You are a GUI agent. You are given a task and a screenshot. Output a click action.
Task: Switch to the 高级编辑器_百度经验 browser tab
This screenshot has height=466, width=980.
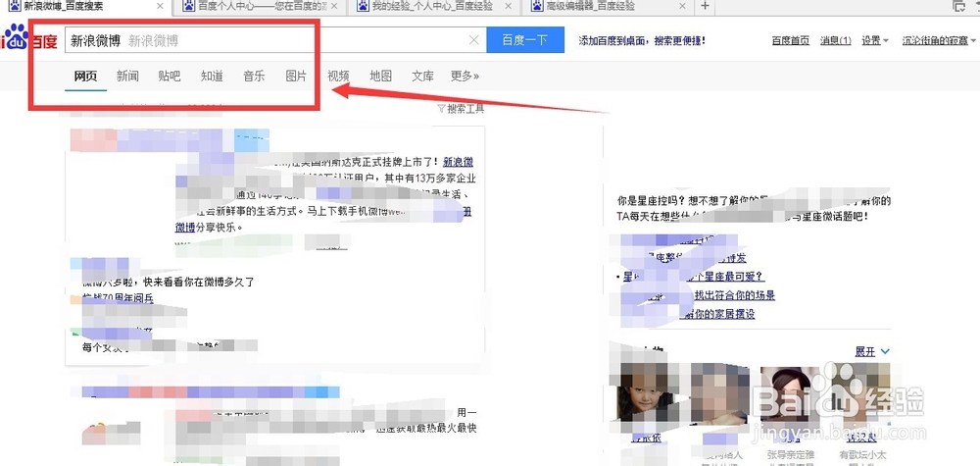coord(610,6)
